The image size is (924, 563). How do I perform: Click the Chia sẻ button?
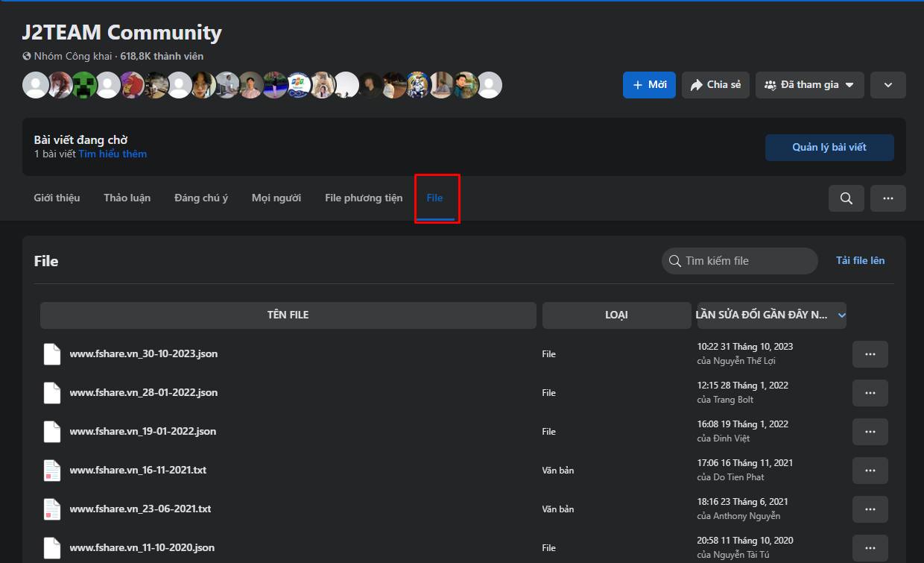715,85
